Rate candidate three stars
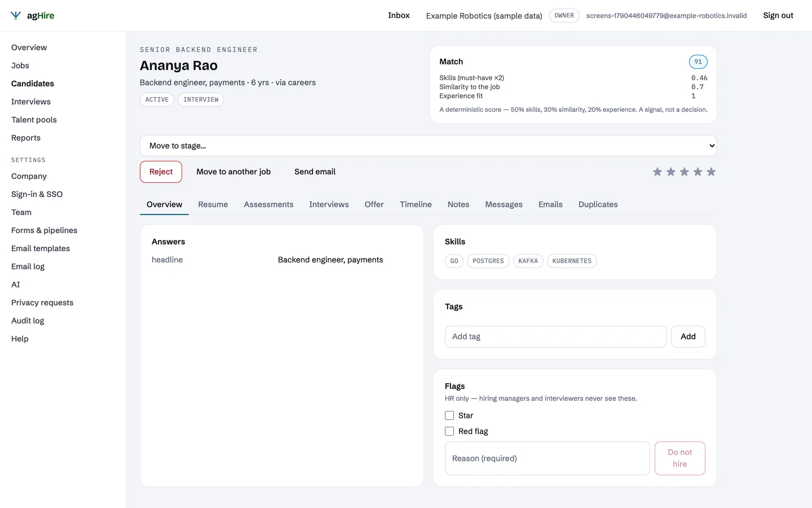 pyautogui.click(x=685, y=172)
